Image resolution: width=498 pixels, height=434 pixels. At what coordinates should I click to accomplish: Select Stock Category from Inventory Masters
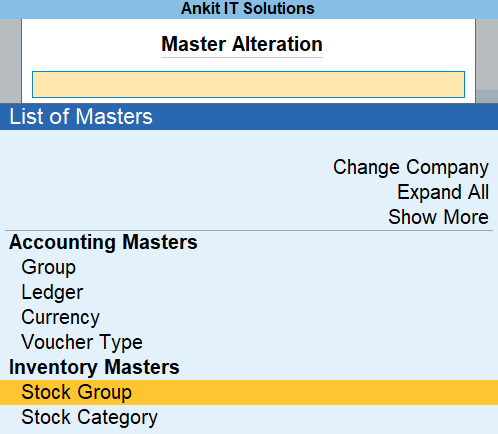pyautogui.click(x=89, y=417)
